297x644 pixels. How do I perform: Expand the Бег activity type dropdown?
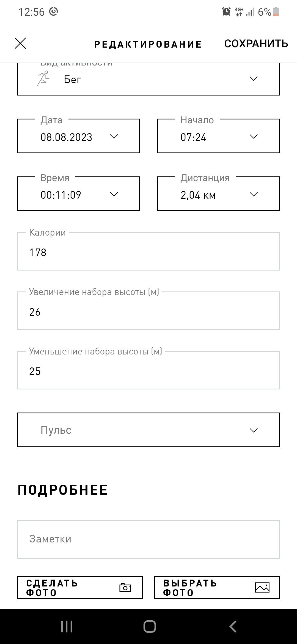148,79
